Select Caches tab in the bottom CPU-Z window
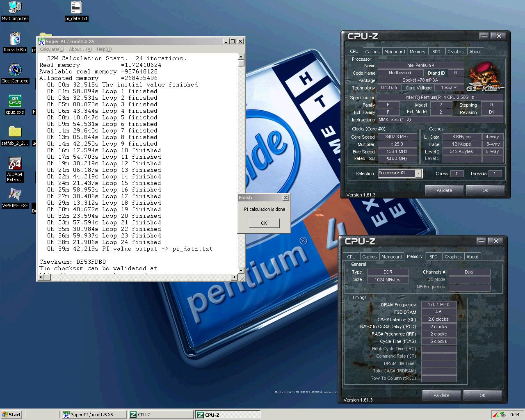Screen dimensions: 525x420 tap(369, 257)
